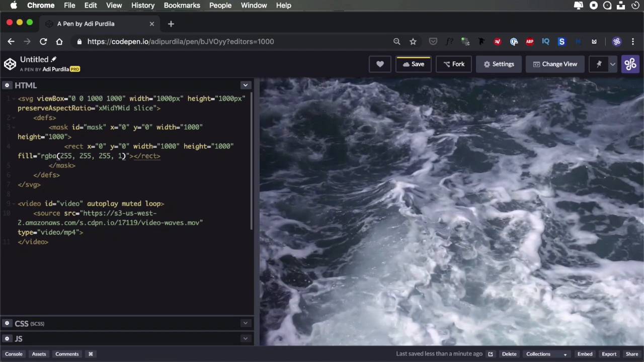
Task: Open the HTML editor settings gear
Action: [x=7, y=85]
